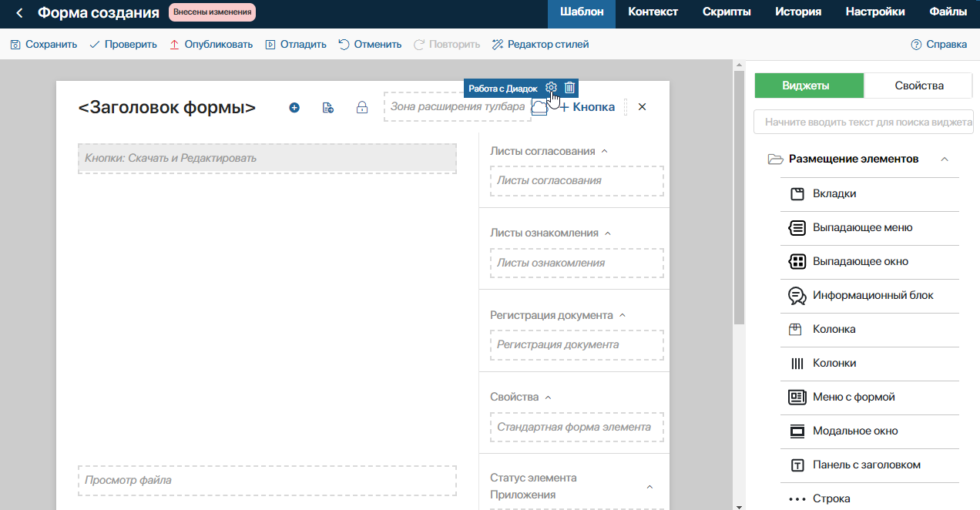Pick the Информационный блок widget

click(x=870, y=296)
